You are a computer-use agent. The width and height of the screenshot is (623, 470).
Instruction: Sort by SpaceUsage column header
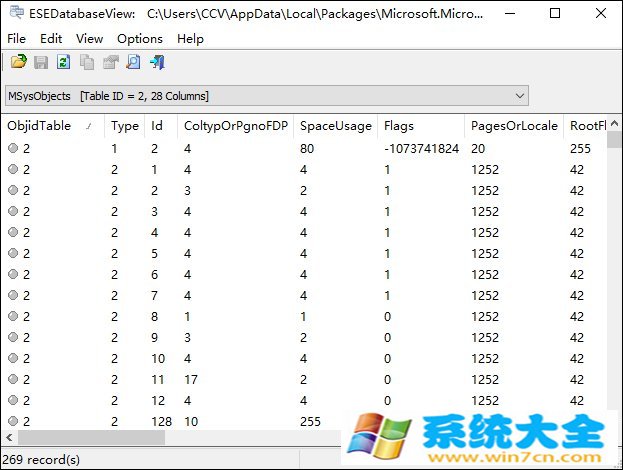tap(336, 126)
